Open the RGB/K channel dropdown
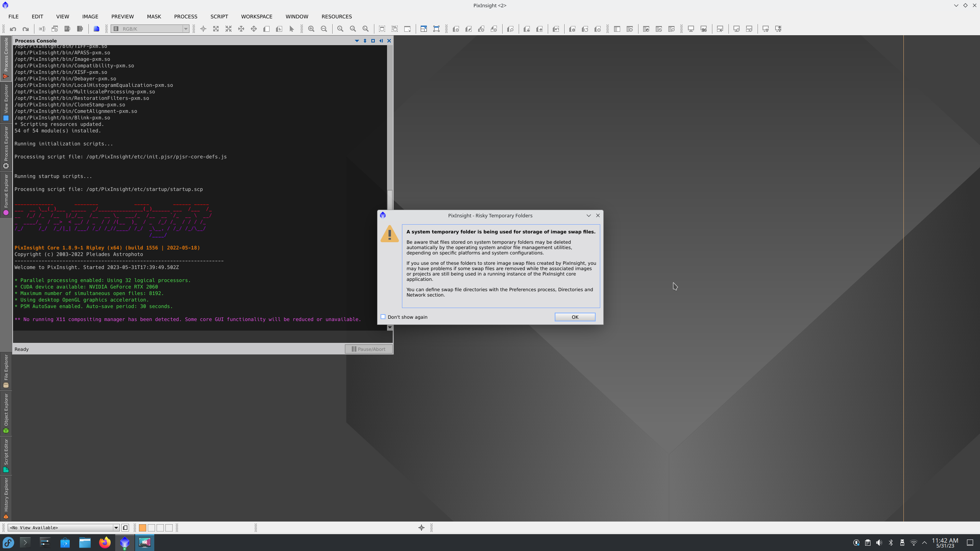Viewport: 980px width, 551px height. [150, 29]
